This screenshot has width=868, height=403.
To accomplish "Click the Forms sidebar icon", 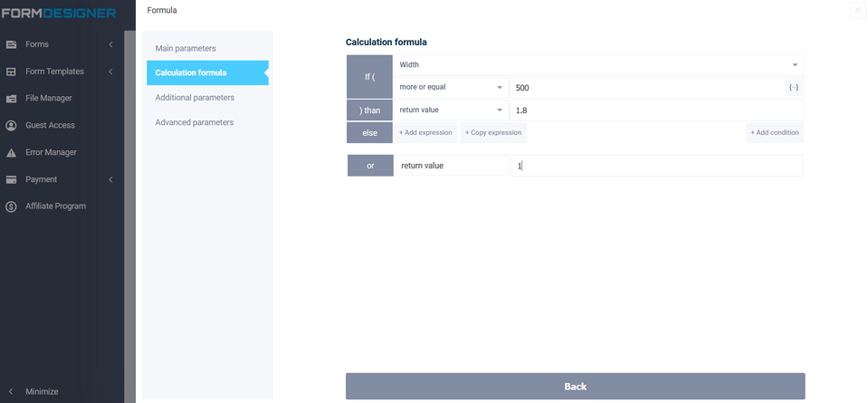I will pos(12,44).
